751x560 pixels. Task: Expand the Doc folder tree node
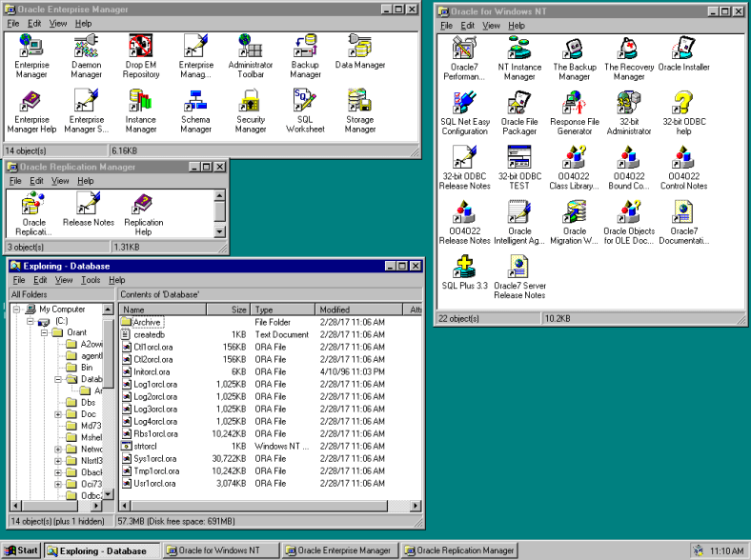tap(58, 414)
